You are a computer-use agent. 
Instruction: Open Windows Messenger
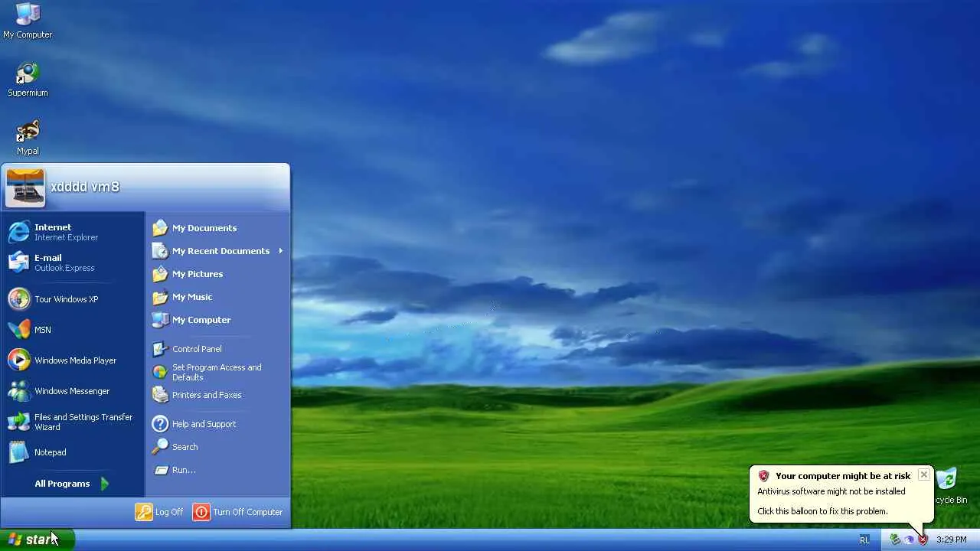pos(73,391)
